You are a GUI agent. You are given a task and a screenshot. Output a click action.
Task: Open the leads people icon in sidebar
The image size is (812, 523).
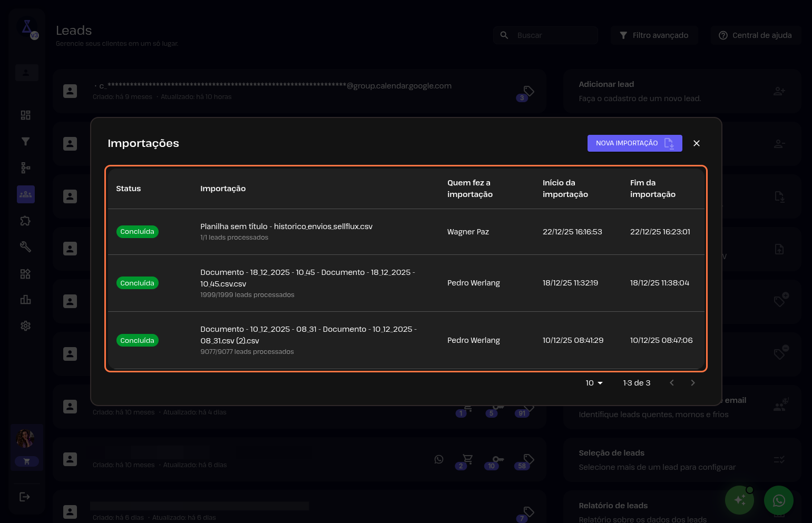pyautogui.click(x=25, y=194)
